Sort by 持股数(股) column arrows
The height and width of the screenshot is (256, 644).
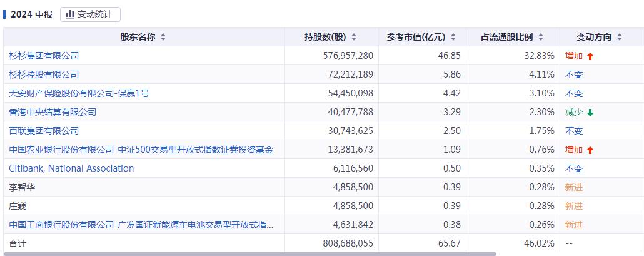click(x=354, y=38)
